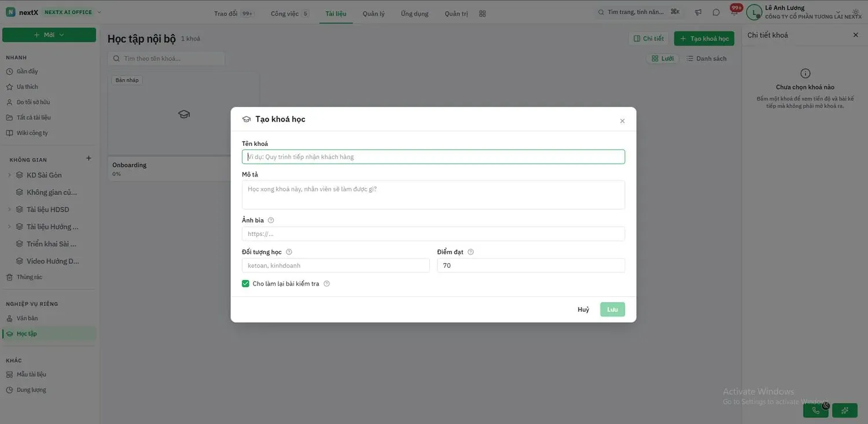Open the chat bubble icon
868x424 pixels.
click(x=716, y=12)
